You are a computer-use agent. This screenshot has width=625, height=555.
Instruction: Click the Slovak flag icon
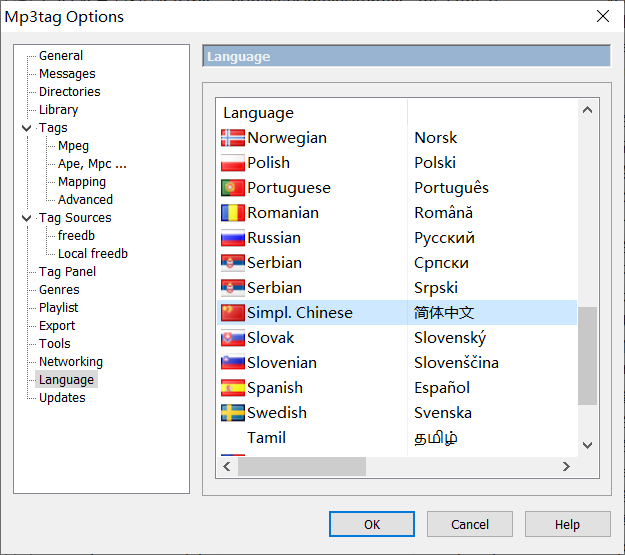[233, 338]
